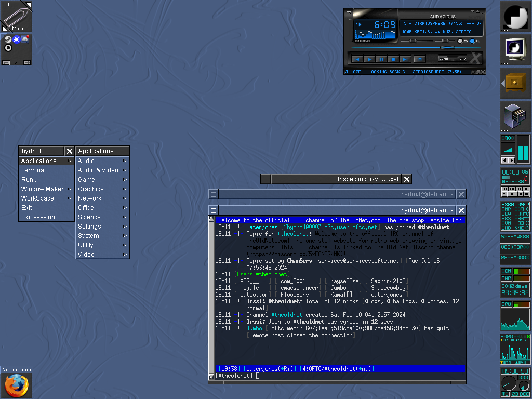This screenshot has width=532, height=399.
Task: Click the monitor terminal dock icon
Action: pos(515,49)
